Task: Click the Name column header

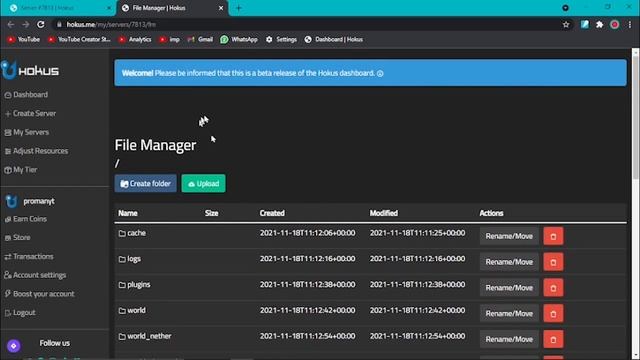Action: pos(128,213)
